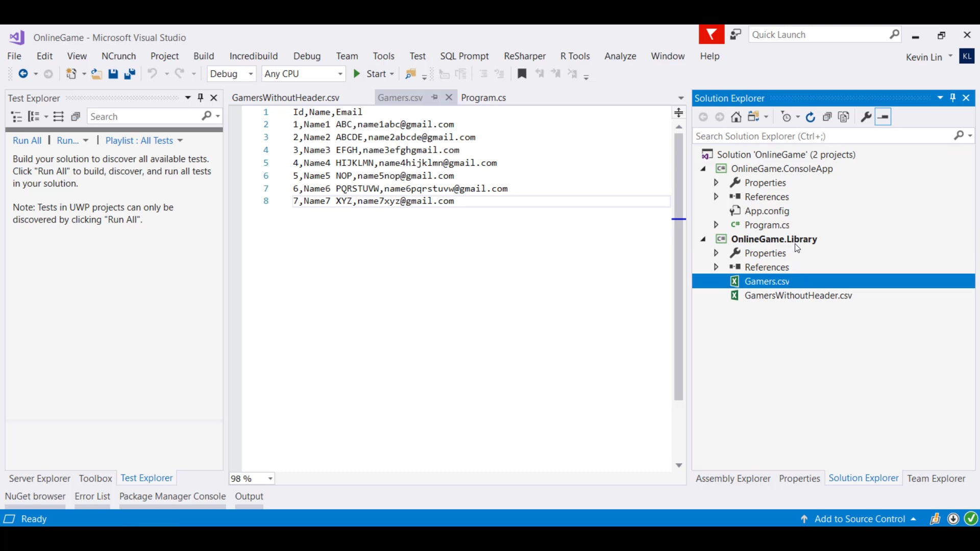Click the Save All toolbar icon

[130, 74]
